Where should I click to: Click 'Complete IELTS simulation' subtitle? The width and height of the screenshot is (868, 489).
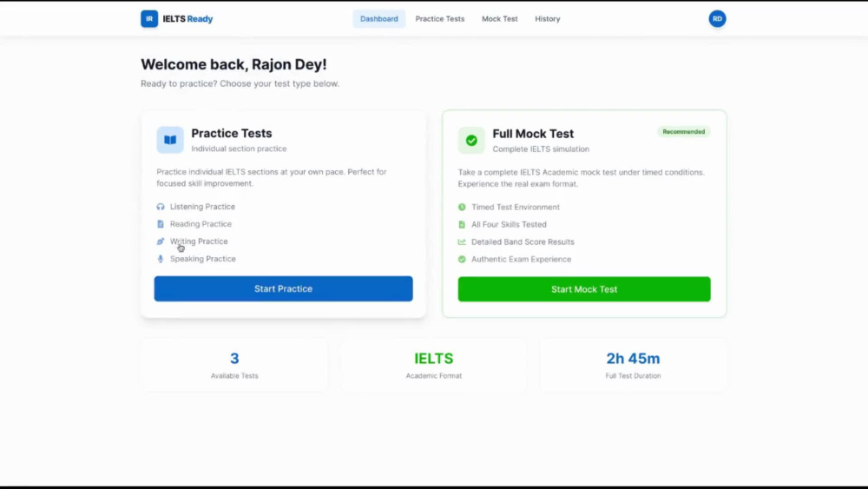541,149
